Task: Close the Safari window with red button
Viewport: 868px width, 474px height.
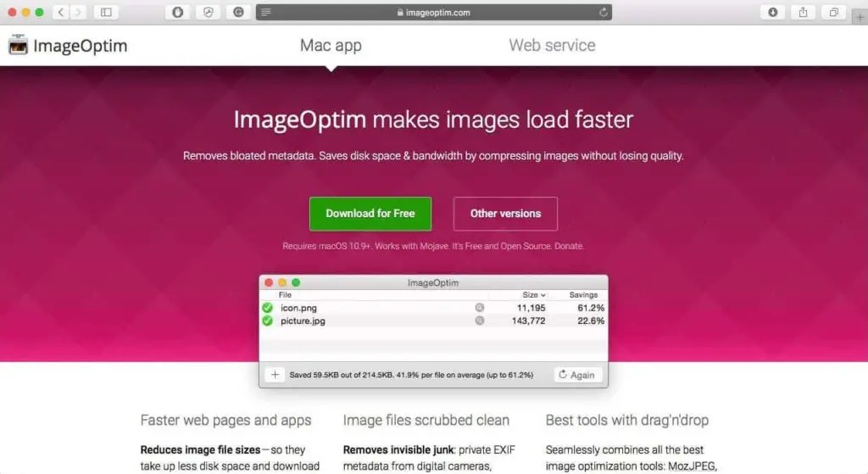Action: click(x=12, y=12)
